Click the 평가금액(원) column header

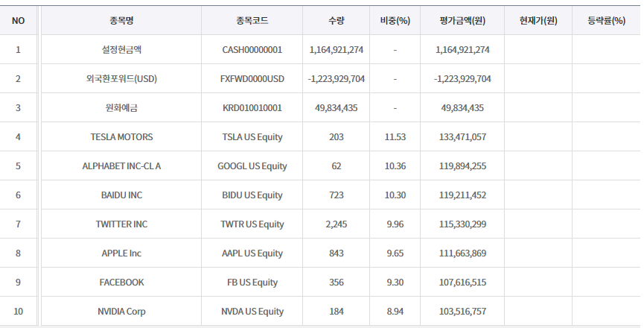pos(462,21)
